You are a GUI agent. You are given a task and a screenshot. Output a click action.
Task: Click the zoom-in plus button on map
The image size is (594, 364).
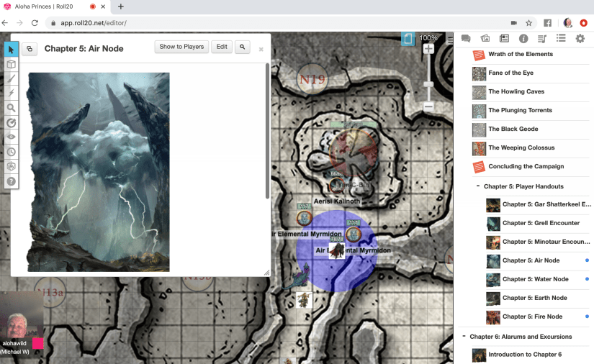(x=428, y=50)
